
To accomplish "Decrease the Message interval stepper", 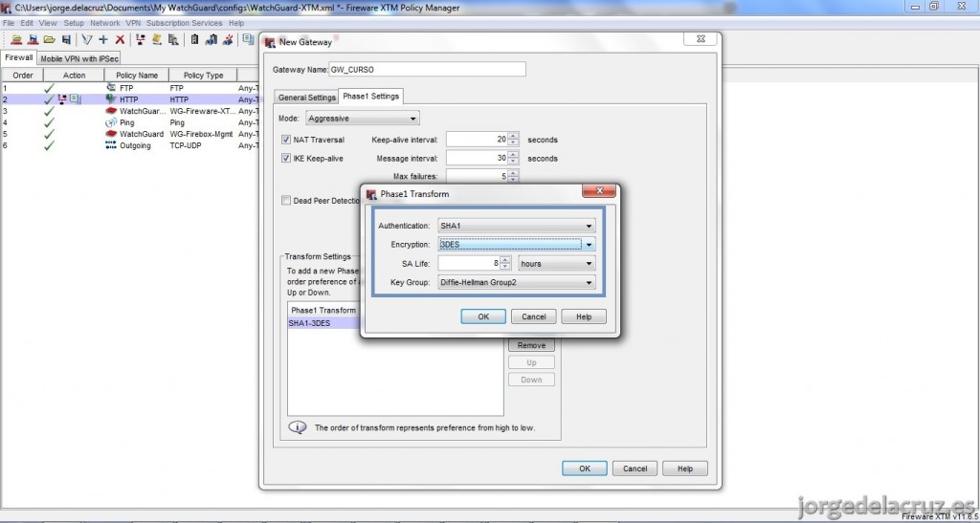I will 513,162.
